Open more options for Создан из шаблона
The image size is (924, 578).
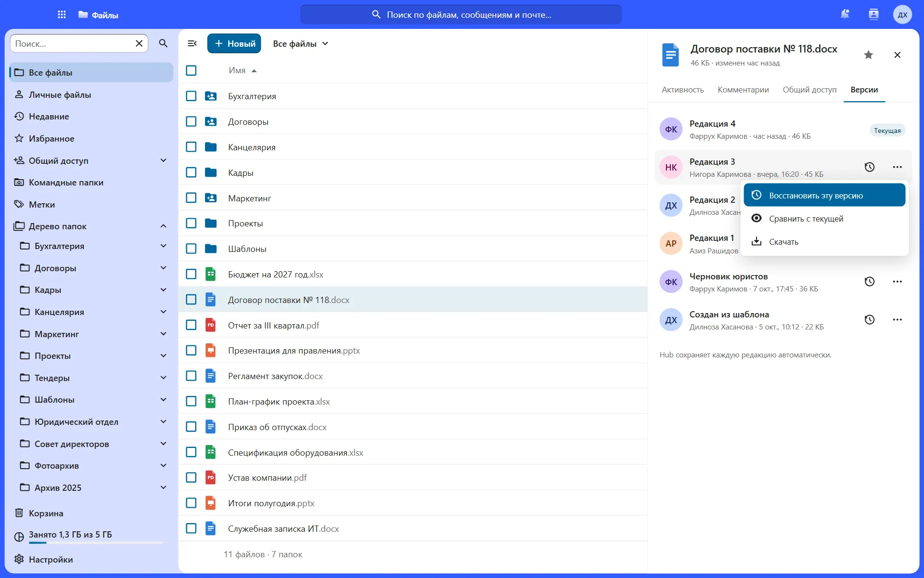coord(897,320)
